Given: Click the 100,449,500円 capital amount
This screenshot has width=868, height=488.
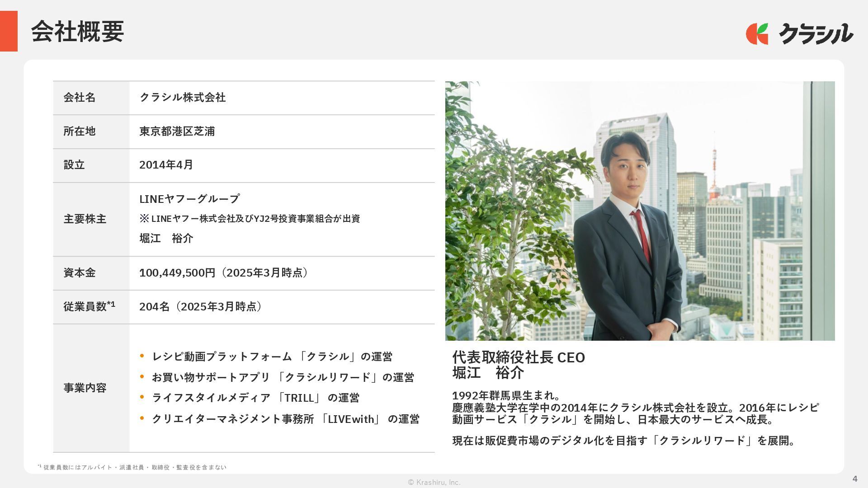Looking at the screenshot, I should pos(177,273).
